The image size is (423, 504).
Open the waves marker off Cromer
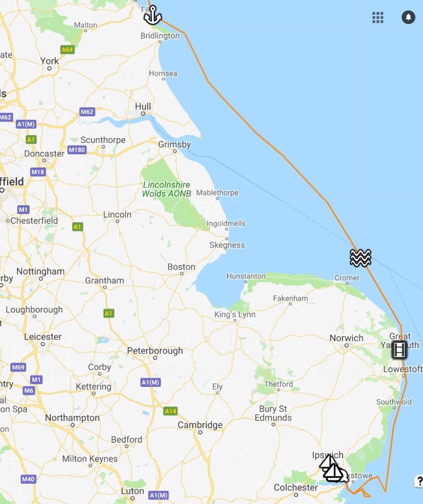[360, 258]
